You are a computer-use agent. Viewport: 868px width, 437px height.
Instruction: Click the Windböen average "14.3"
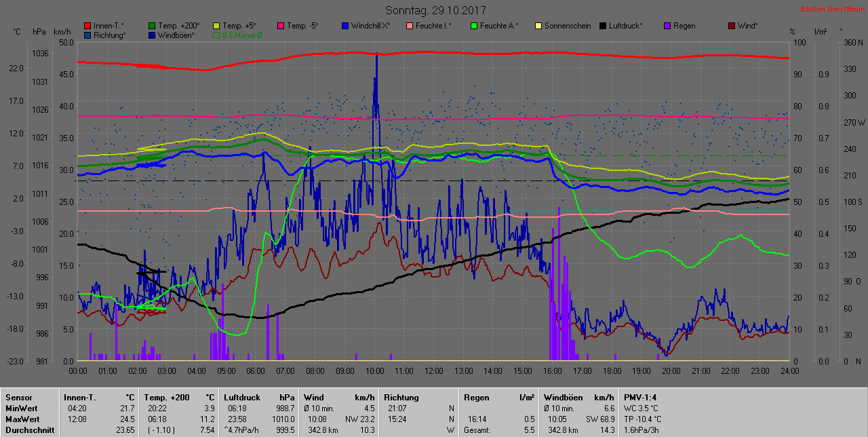(x=607, y=430)
